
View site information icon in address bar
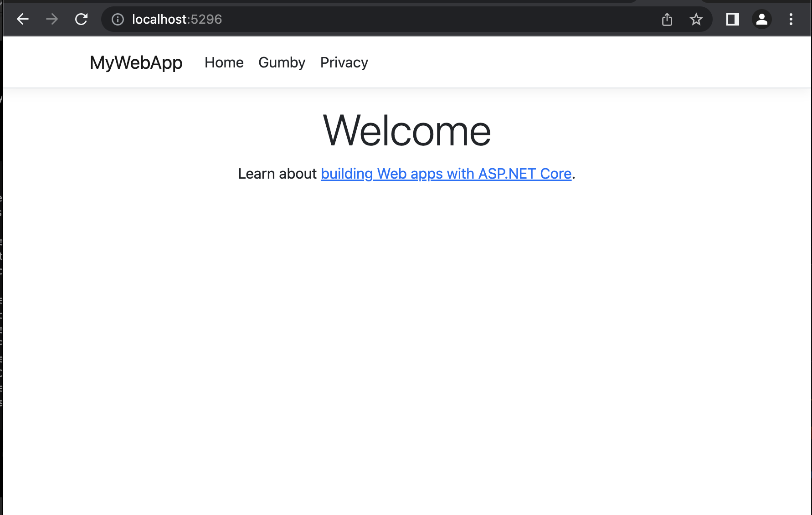[x=118, y=19]
